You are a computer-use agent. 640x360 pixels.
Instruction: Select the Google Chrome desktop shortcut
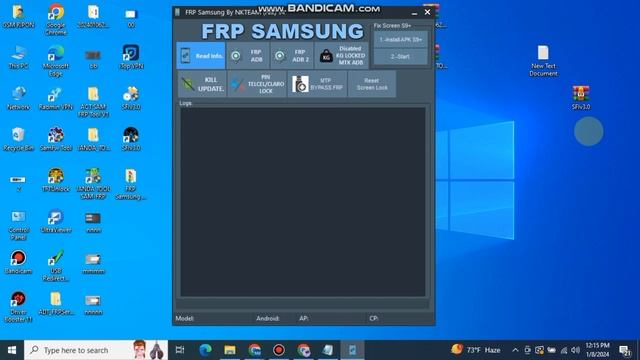coord(56,20)
